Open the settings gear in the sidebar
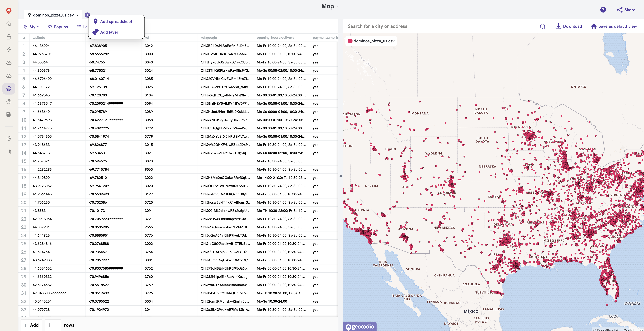The height and width of the screenshot is (331, 644). 9,138
